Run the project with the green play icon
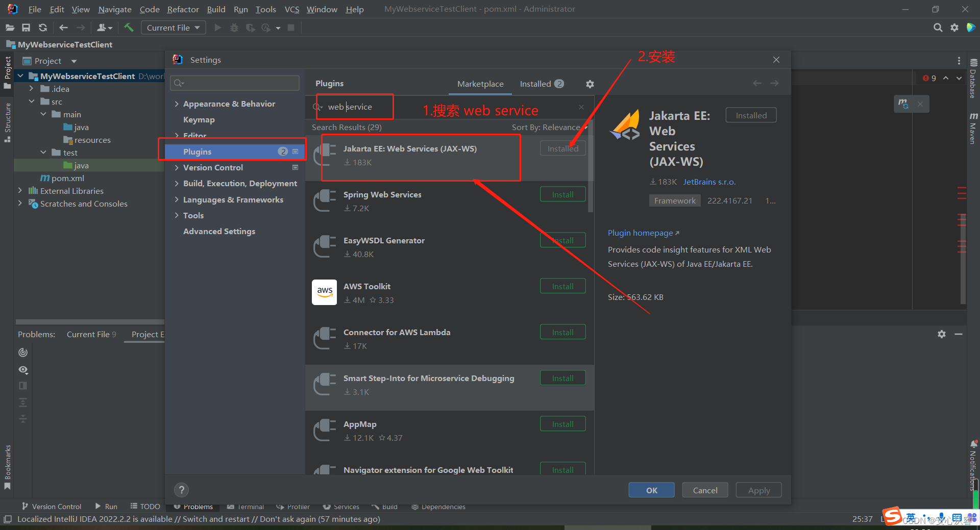 pyautogui.click(x=217, y=28)
